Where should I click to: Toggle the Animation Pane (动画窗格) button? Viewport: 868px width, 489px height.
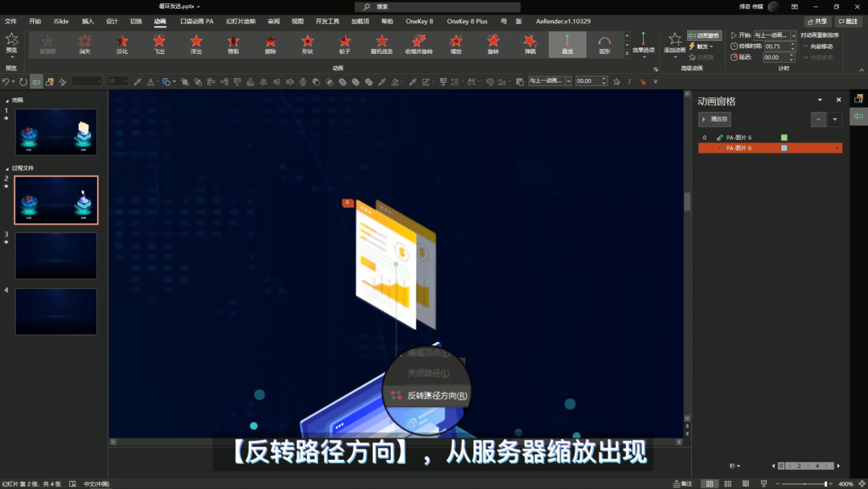pyautogui.click(x=704, y=35)
